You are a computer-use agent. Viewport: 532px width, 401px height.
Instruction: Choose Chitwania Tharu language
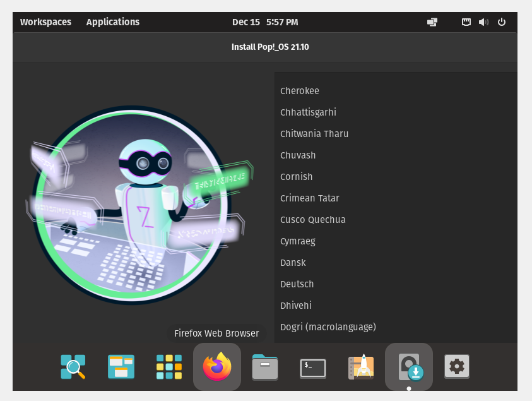click(396, 134)
